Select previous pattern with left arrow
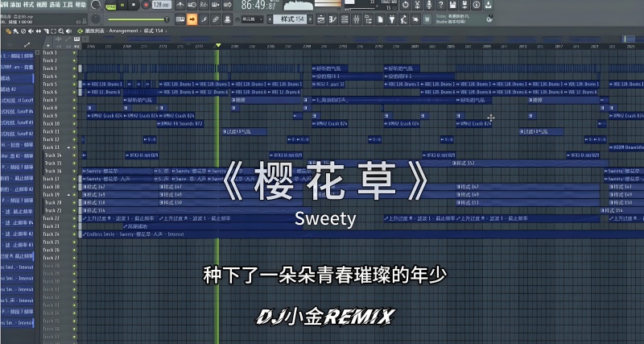This screenshot has width=644, height=344. 270,19
